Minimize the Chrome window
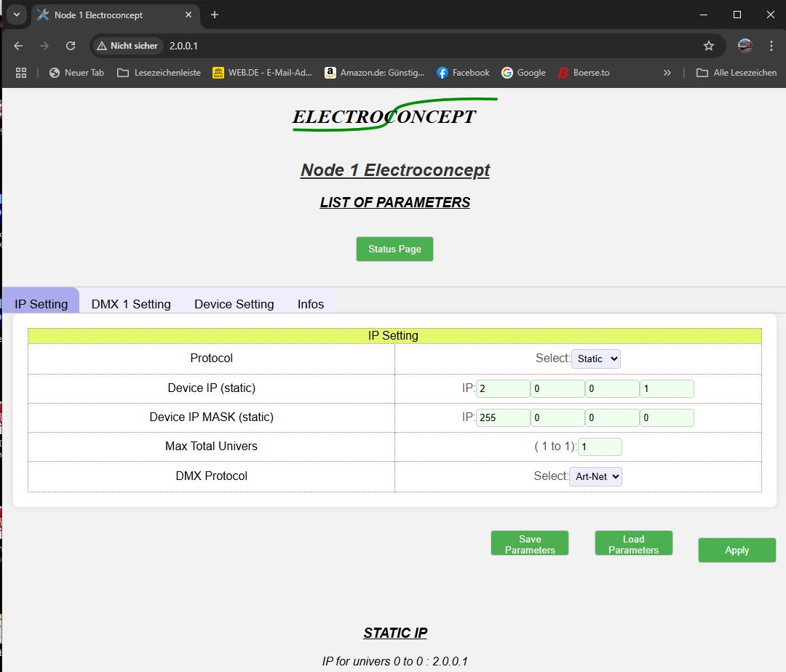Image resolution: width=786 pixels, height=672 pixels. pos(704,15)
